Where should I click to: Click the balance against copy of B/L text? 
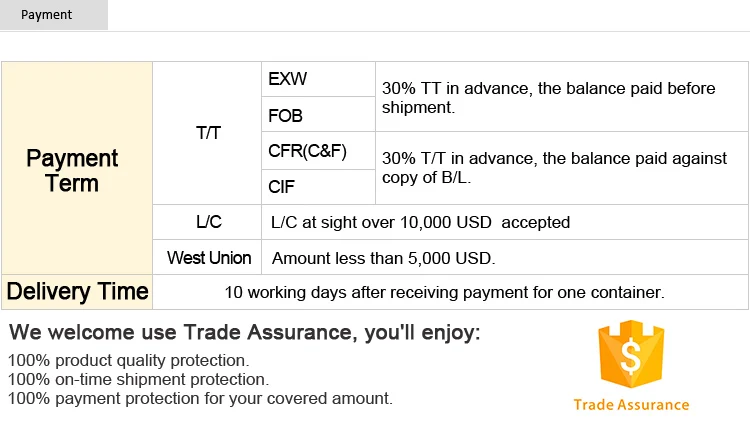(549, 168)
